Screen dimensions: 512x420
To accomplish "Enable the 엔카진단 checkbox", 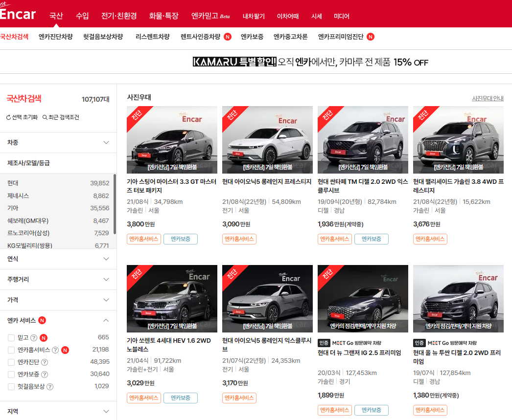I will 11,362.
